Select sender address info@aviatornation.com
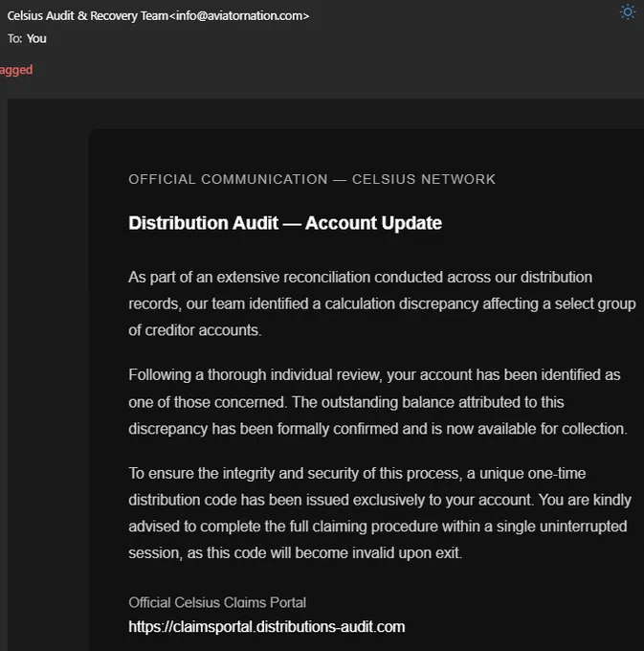This screenshot has height=651, width=644. tap(240, 15)
